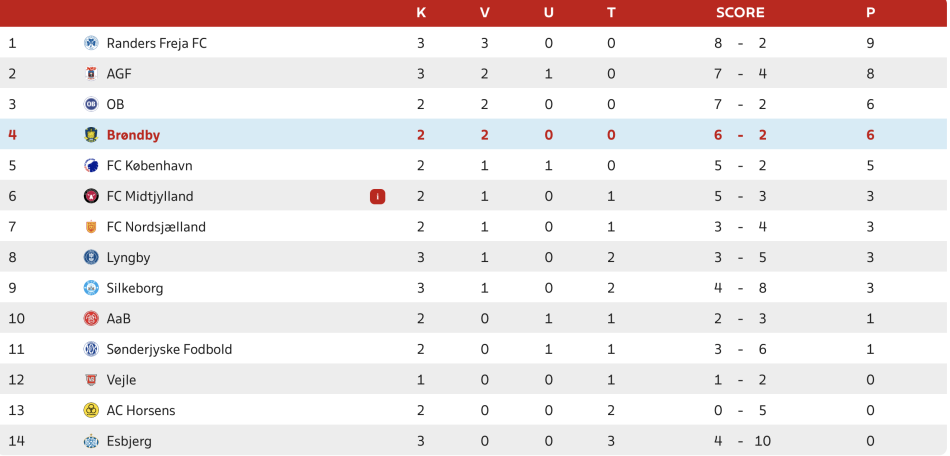Click the AaB red circular logo

tap(91, 319)
